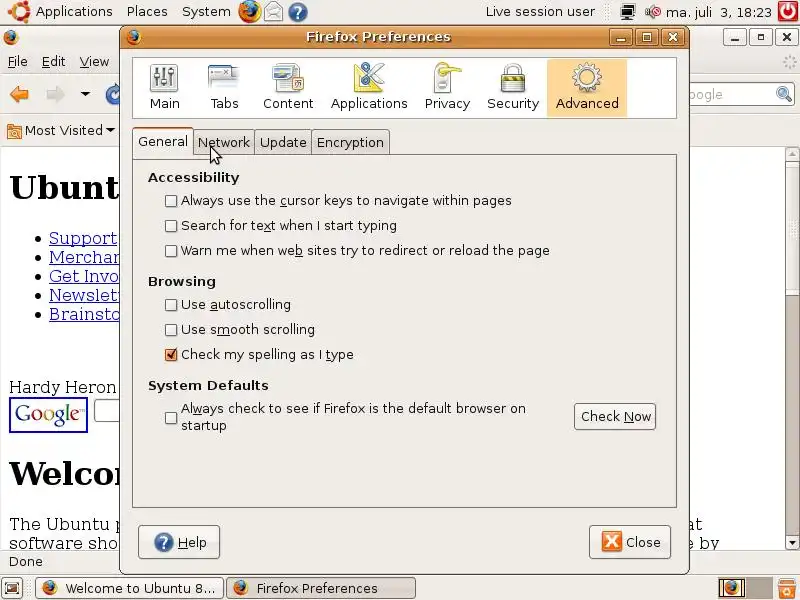800x600 pixels.
Task: Open the blue help launcher in top panel
Action: [x=297, y=12]
